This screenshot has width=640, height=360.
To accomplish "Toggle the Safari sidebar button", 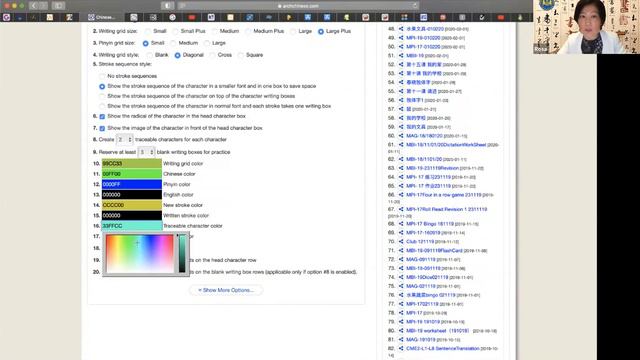I will [58, 6].
